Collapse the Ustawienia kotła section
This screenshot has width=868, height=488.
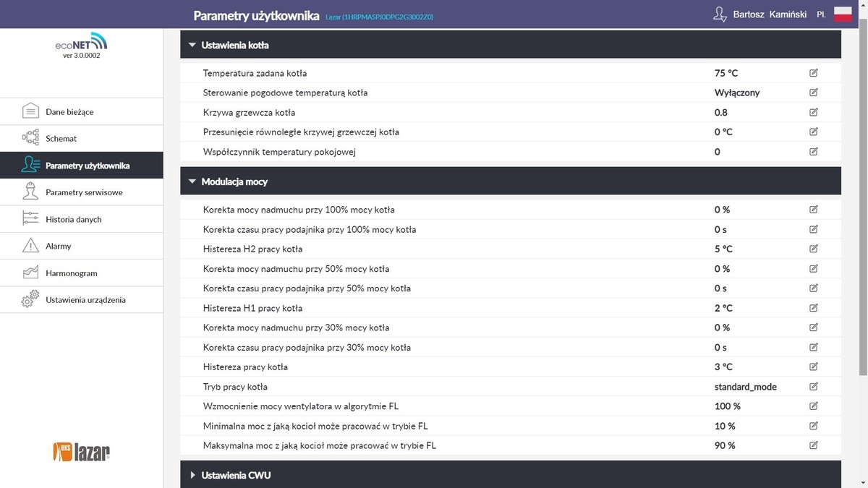[192, 45]
